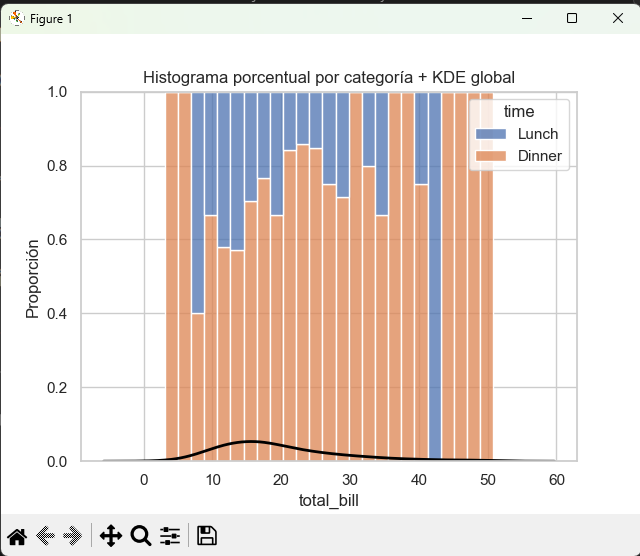The image size is (640, 556).
Task: Maximize the Figure 1 window
Action: [572, 18]
